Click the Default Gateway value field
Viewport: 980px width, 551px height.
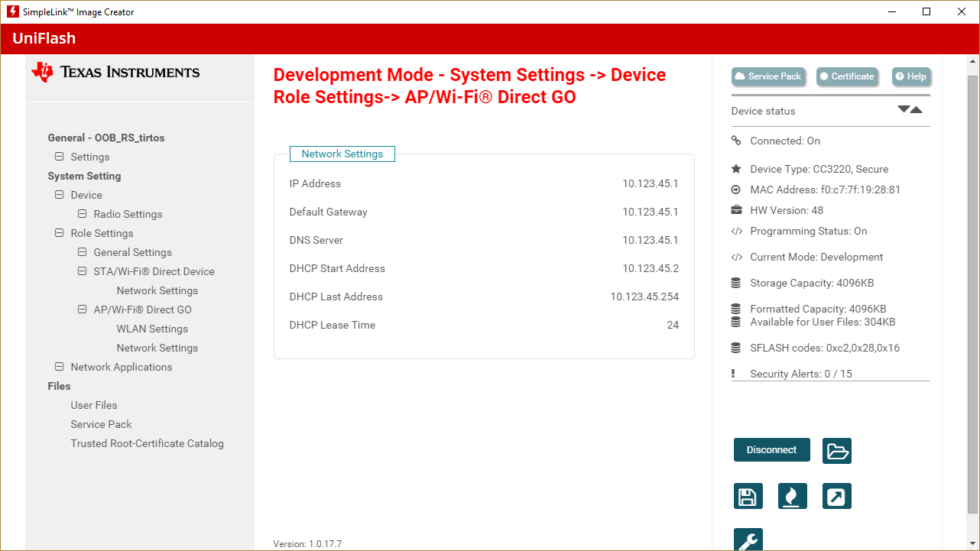pos(651,212)
